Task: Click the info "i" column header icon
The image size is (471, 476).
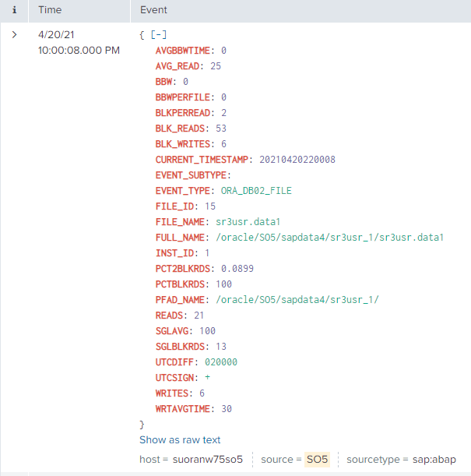Action: (14, 10)
